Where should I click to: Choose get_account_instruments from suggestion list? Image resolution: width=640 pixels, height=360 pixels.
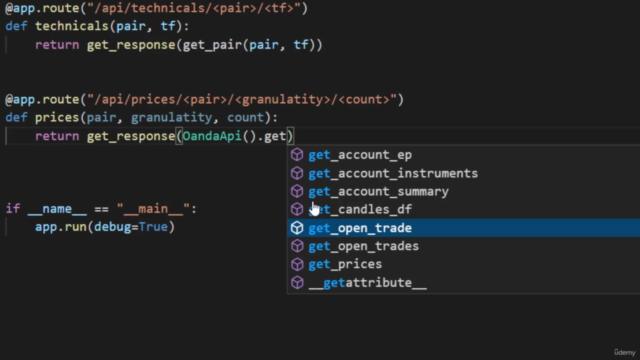pos(464,173)
